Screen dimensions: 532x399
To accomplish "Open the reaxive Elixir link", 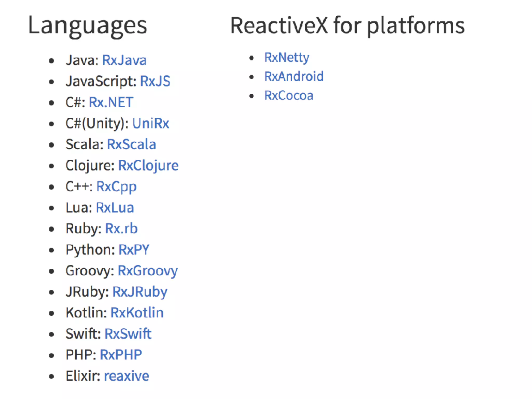I will tap(126, 376).
